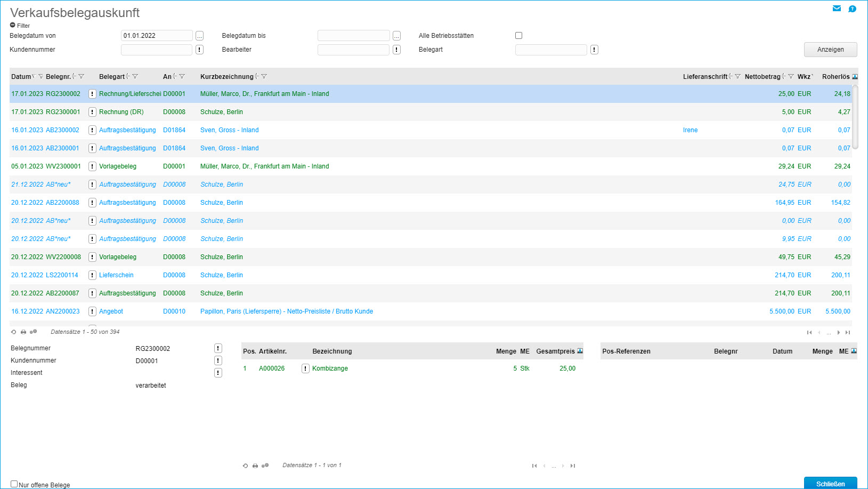Sort list by Datum column header
868x489 pixels.
pyautogui.click(x=21, y=77)
